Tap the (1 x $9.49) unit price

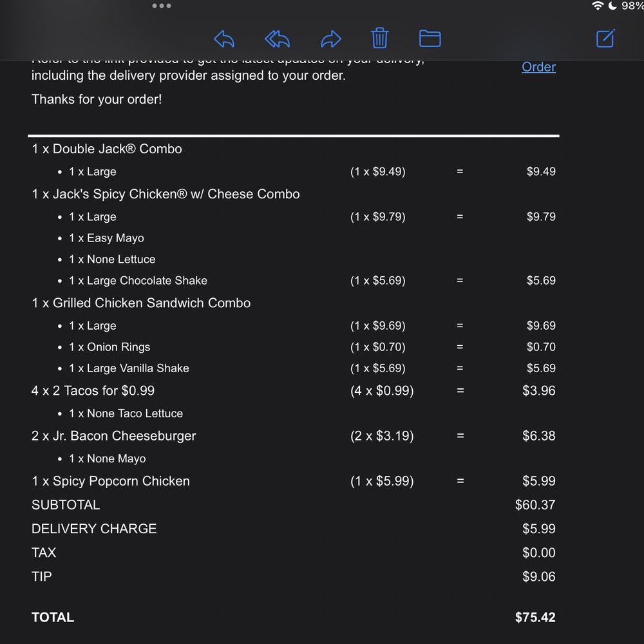click(378, 172)
